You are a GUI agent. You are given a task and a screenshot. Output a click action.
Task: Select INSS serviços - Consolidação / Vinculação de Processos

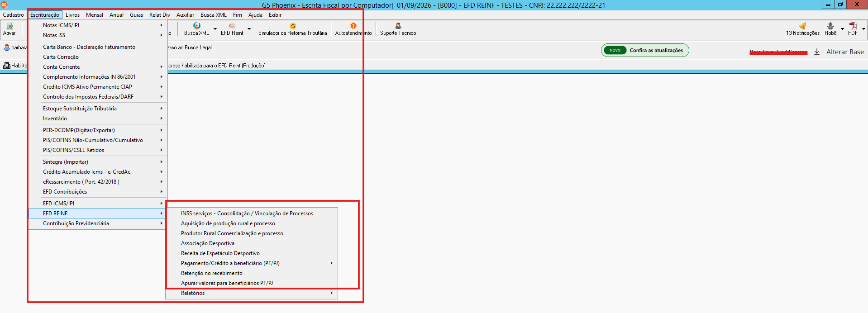pos(252,213)
